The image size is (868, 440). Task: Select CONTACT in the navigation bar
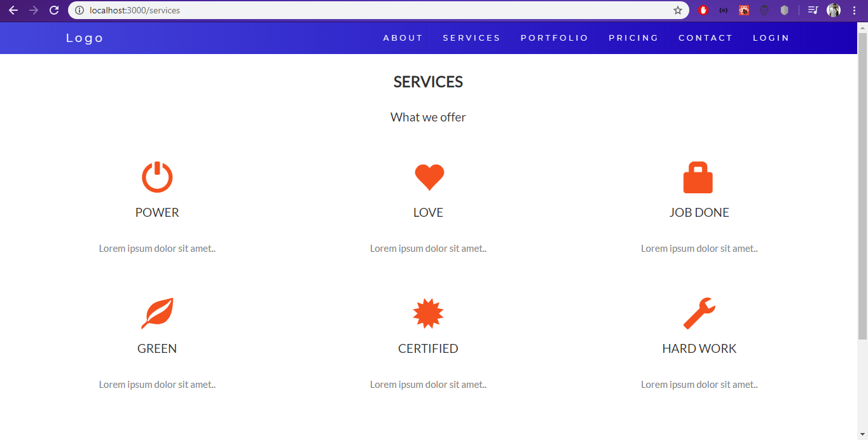tap(705, 38)
